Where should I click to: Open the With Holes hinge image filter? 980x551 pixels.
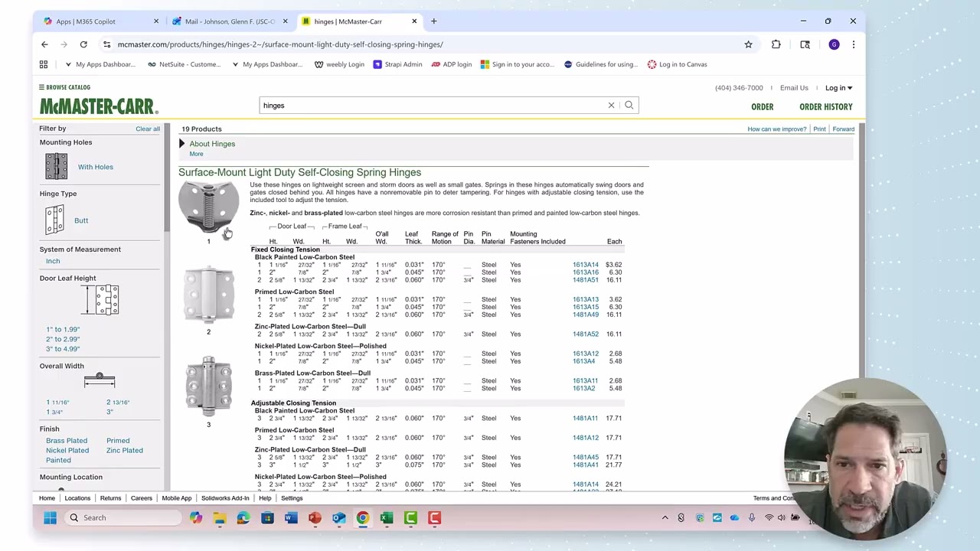[x=56, y=167]
